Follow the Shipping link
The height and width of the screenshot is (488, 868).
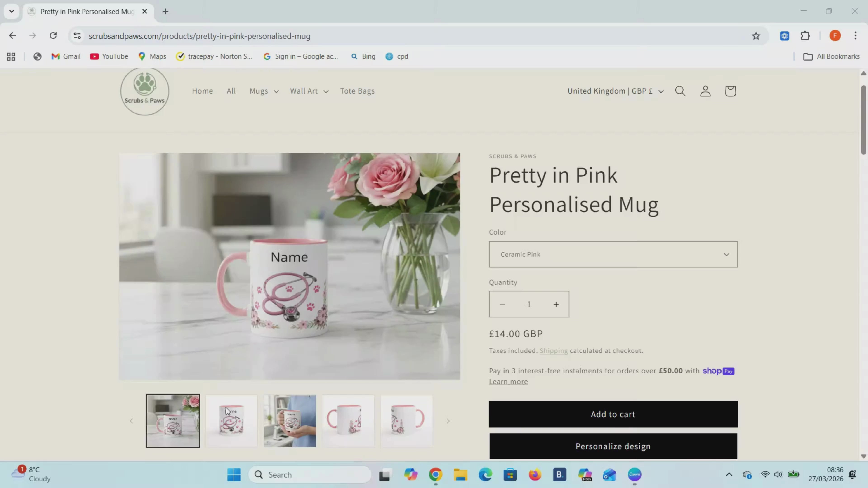[553, 351]
